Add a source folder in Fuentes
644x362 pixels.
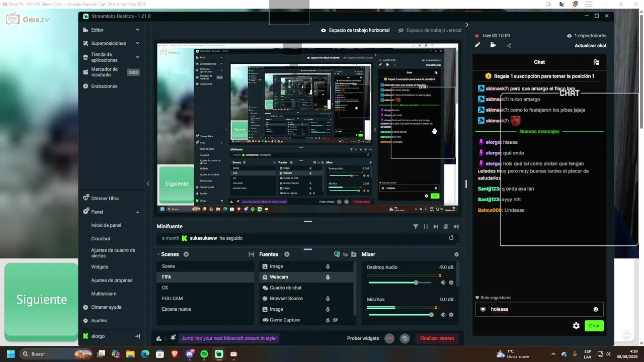pyautogui.click(x=354, y=254)
